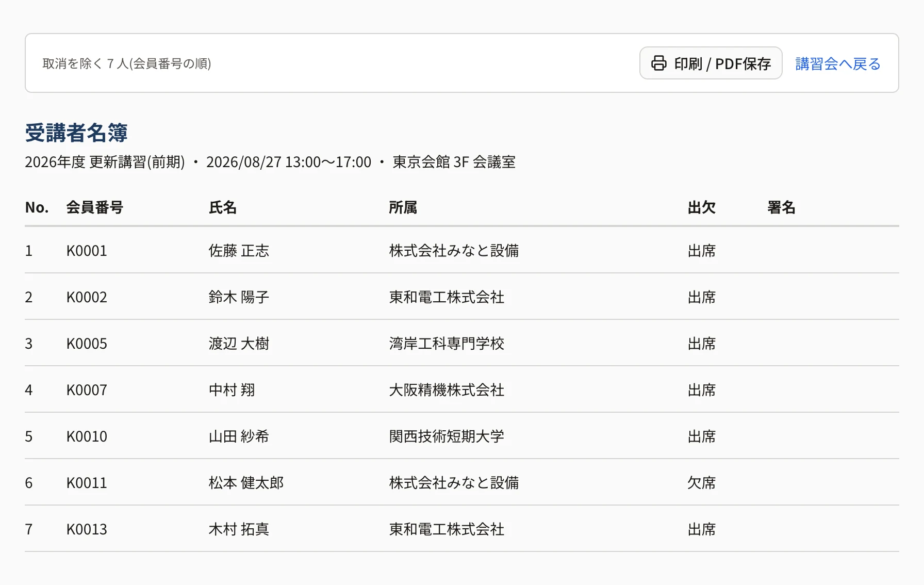The image size is (924, 585).
Task: Select the 受講者名簿 heading
Action: pyautogui.click(x=76, y=133)
